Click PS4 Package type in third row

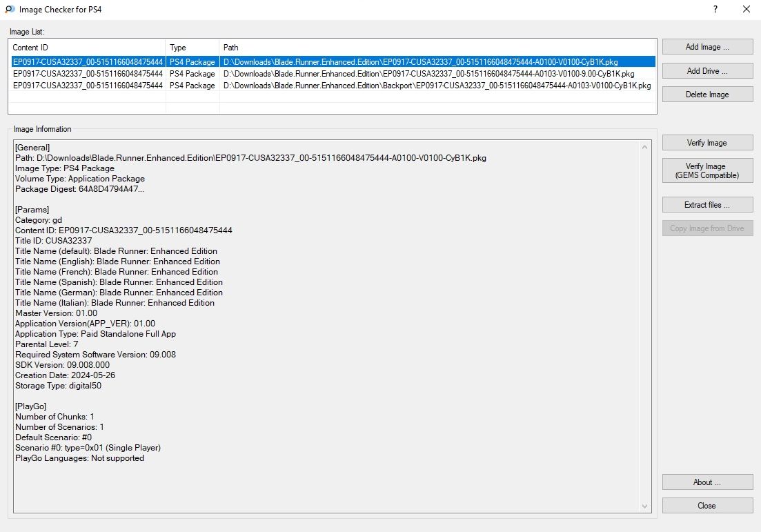(x=192, y=86)
